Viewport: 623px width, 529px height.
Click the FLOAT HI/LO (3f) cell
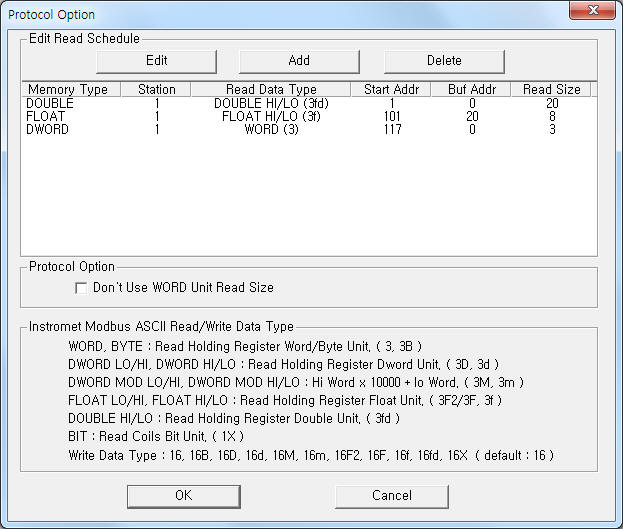[x=271, y=116]
